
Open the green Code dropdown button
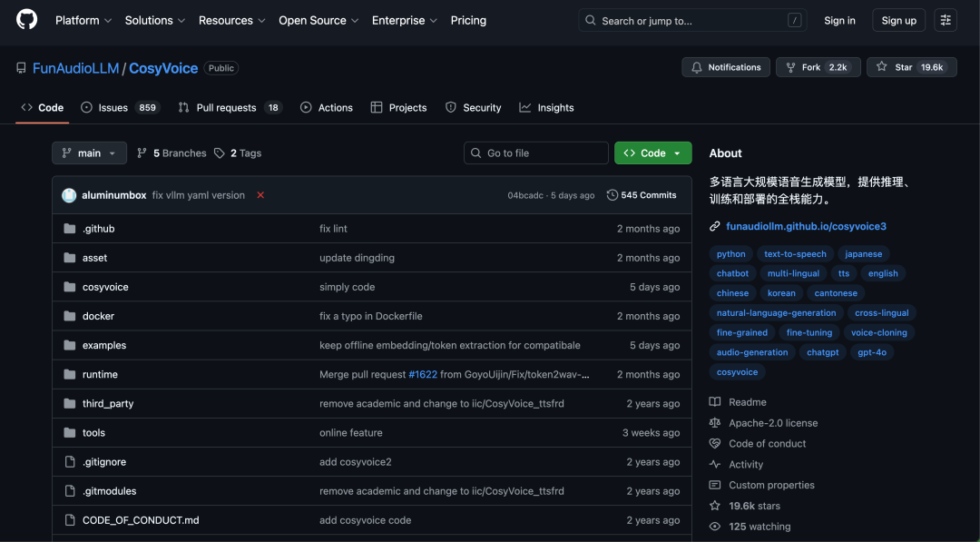point(652,153)
